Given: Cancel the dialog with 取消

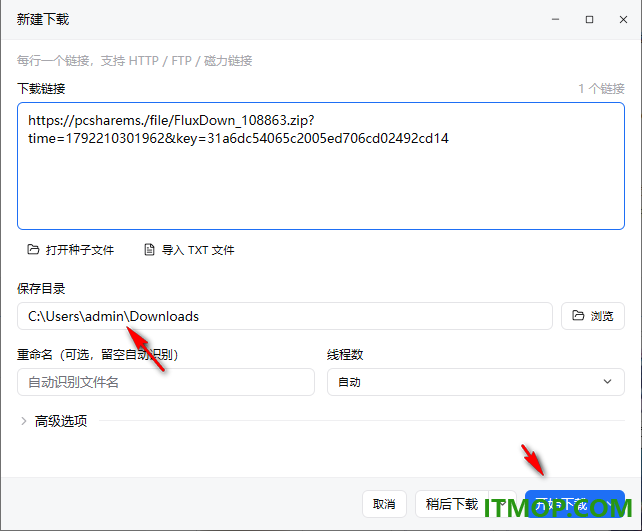Looking at the screenshot, I should 384,504.
